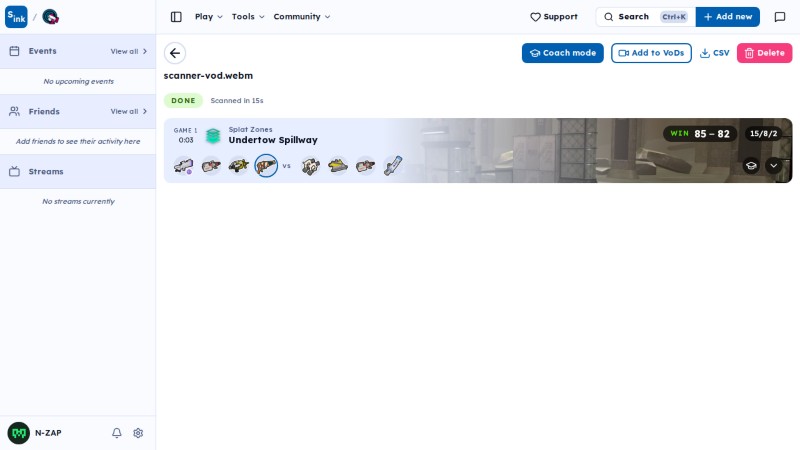Select first enemy weapon after vs
The height and width of the screenshot is (450, 800).
(x=310, y=166)
